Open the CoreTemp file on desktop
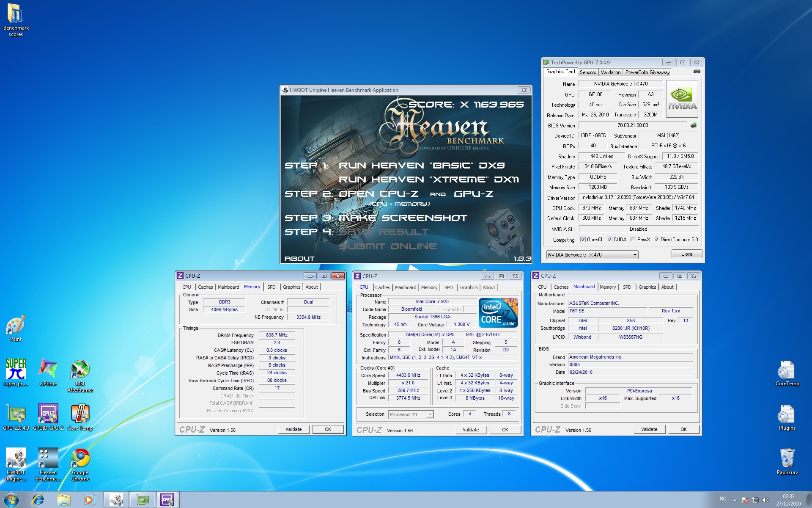The image size is (812, 508). [x=787, y=373]
